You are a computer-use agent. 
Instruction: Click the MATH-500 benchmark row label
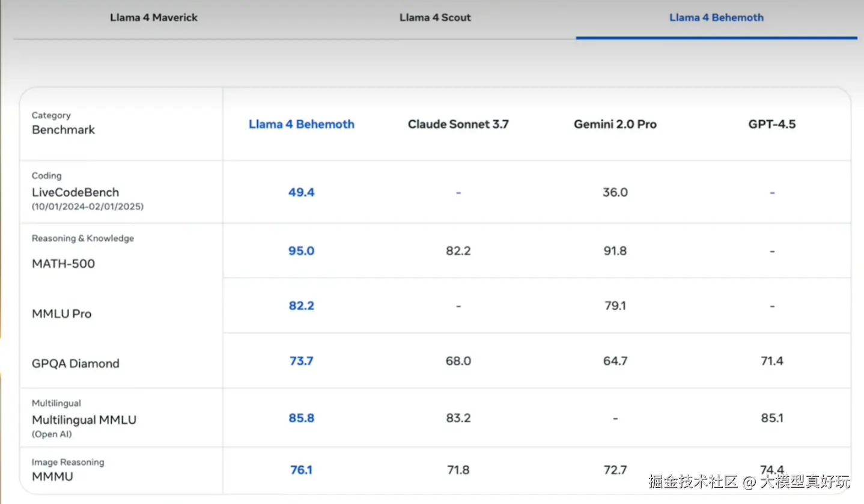click(63, 264)
